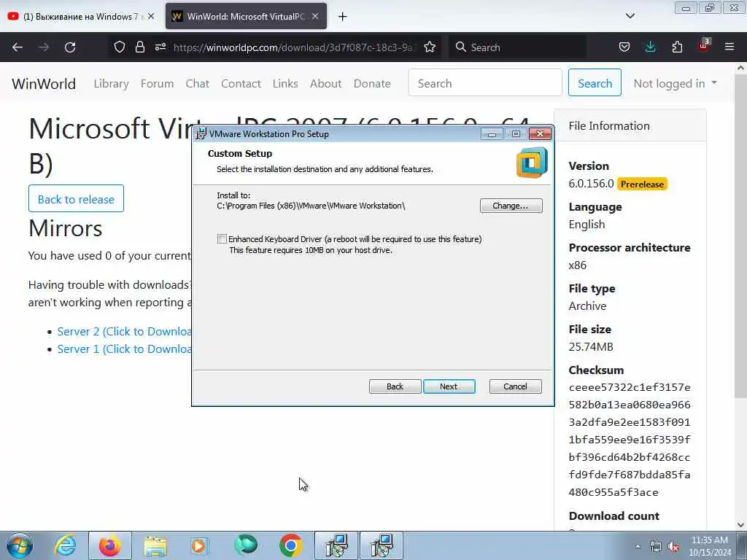Launch Google Chrome from taskbar
Screen dimensions: 747x560
(290, 545)
